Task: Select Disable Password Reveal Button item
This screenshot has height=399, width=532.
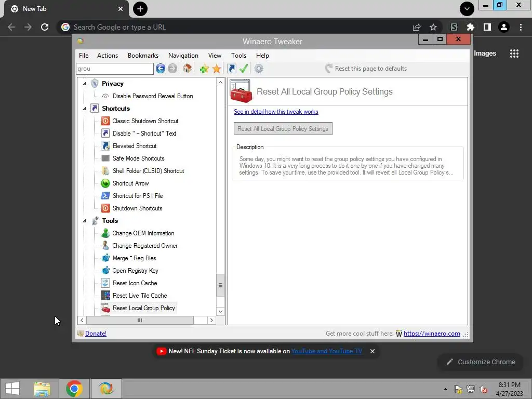Action: pyautogui.click(x=153, y=96)
